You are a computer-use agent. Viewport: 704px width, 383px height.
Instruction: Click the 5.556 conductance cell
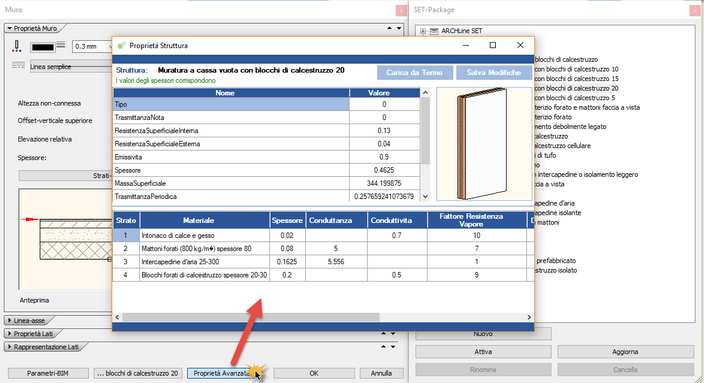click(336, 262)
